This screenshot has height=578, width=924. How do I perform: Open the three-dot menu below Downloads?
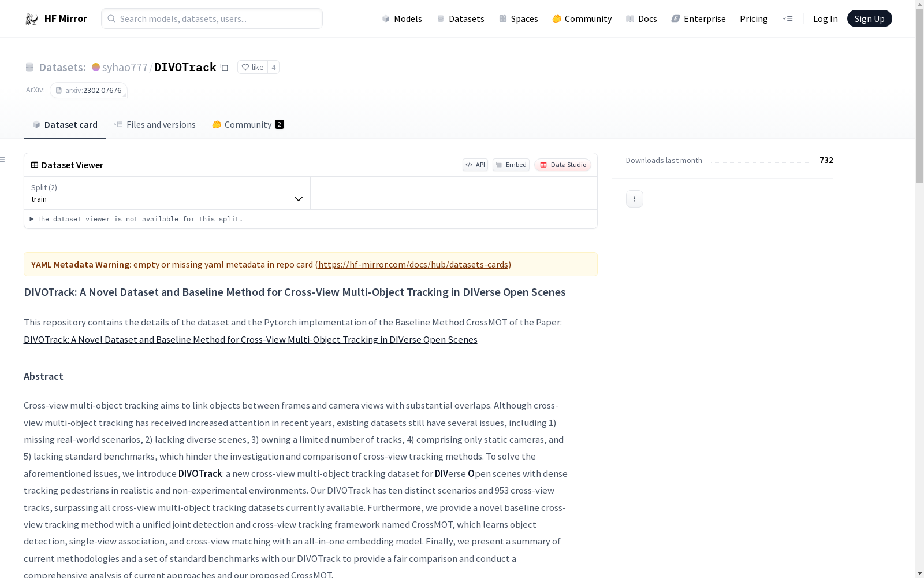tap(635, 199)
